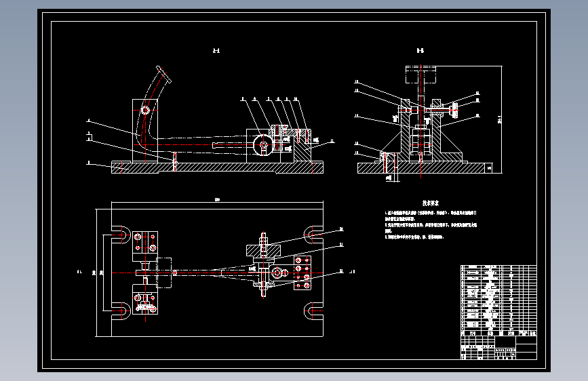Pick the curved pipe's angled flange end
The width and height of the screenshot is (588, 381).
pyautogui.click(x=164, y=75)
